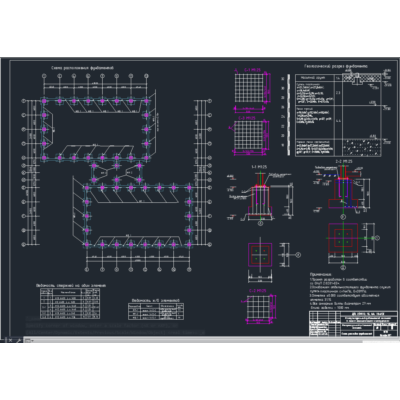The height and width of the screenshot is (400, 400).
Task: Click into the command line input field
Action: [213, 340]
